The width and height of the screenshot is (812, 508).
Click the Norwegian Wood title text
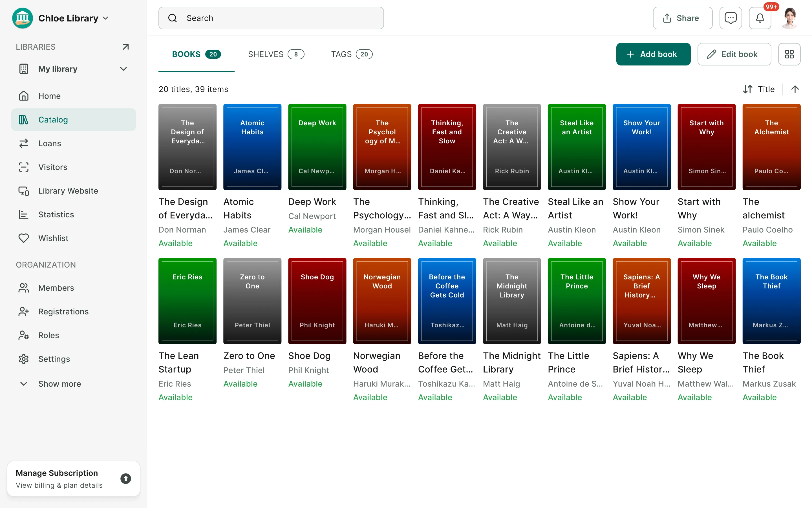coord(377,362)
